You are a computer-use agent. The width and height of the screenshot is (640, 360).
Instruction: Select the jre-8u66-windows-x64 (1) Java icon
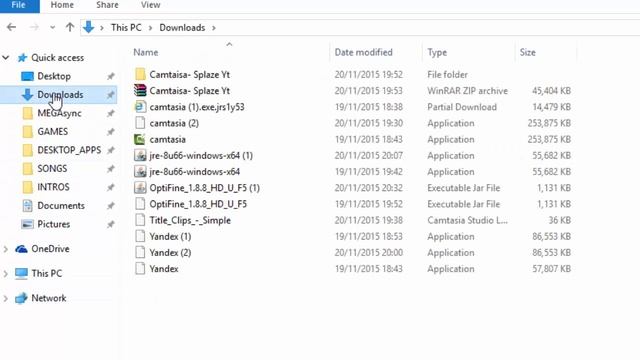coord(140,156)
